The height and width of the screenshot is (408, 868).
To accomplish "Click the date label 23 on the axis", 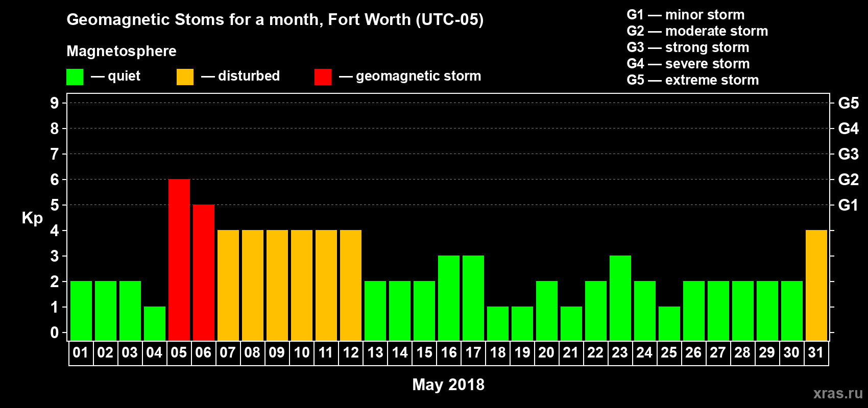I will click(620, 352).
